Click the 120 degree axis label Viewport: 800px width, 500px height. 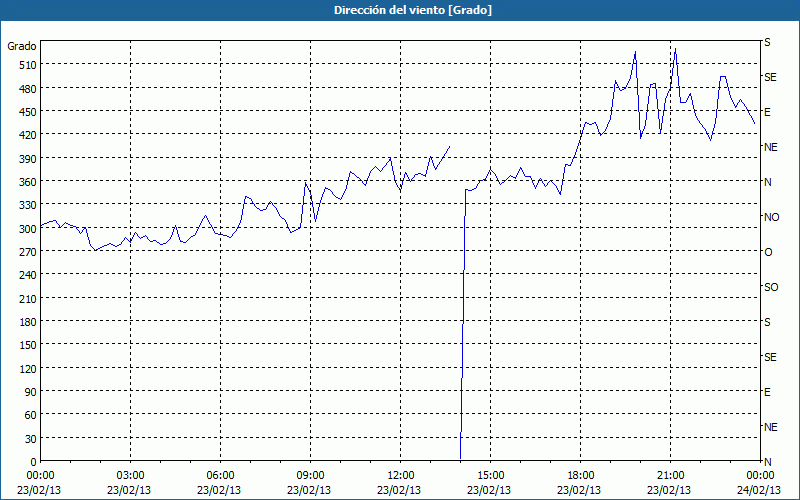(29, 368)
